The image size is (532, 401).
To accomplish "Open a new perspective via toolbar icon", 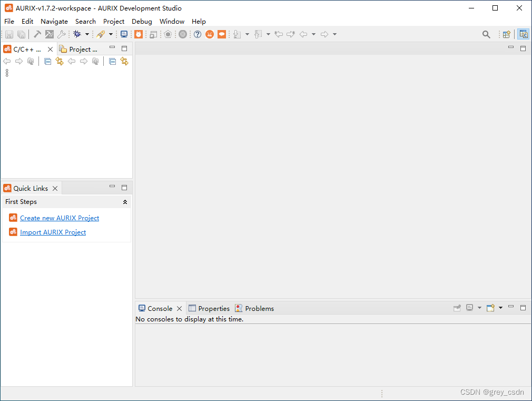I will (x=506, y=34).
